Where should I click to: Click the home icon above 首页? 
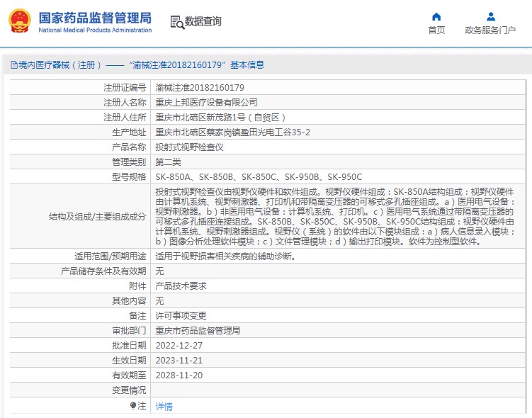coord(436,16)
